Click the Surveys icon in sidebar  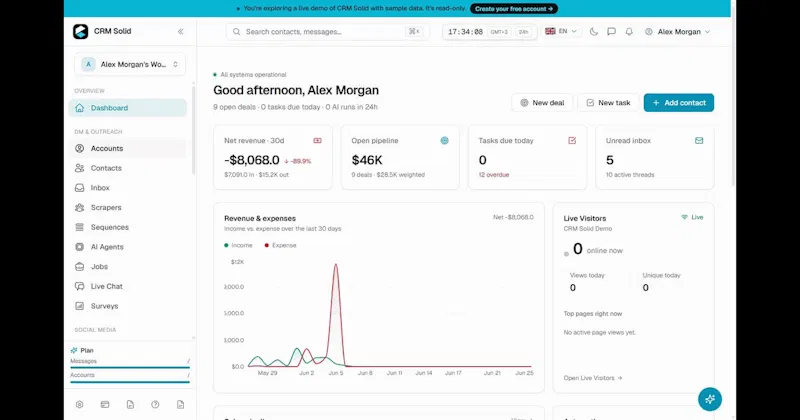pos(80,306)
